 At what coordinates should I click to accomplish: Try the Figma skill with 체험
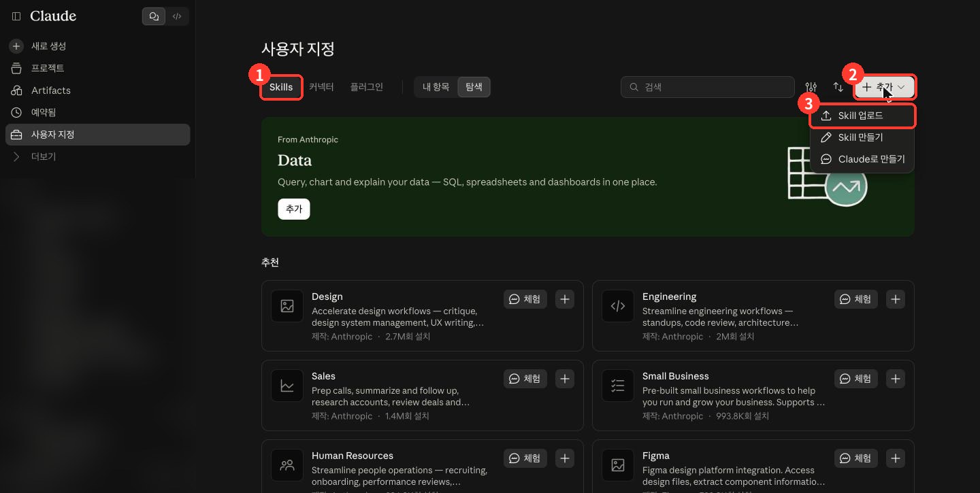[856, 458]
